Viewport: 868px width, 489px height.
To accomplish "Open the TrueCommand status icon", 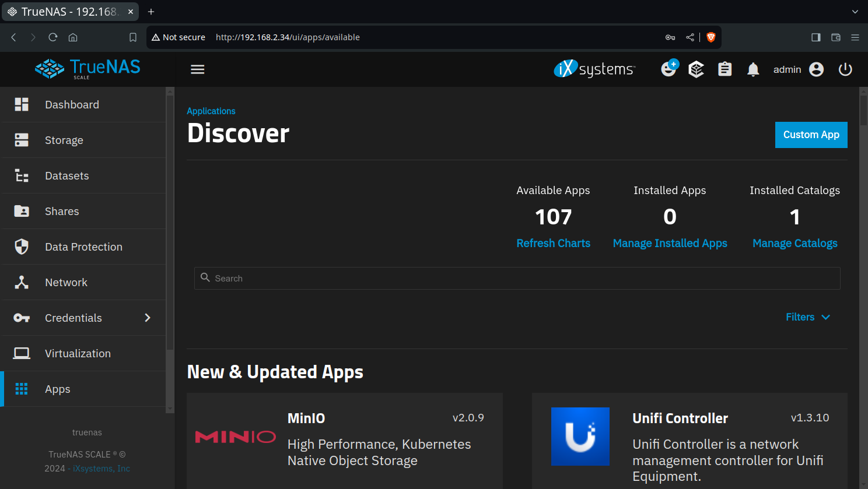I will (x=696, y=69).
